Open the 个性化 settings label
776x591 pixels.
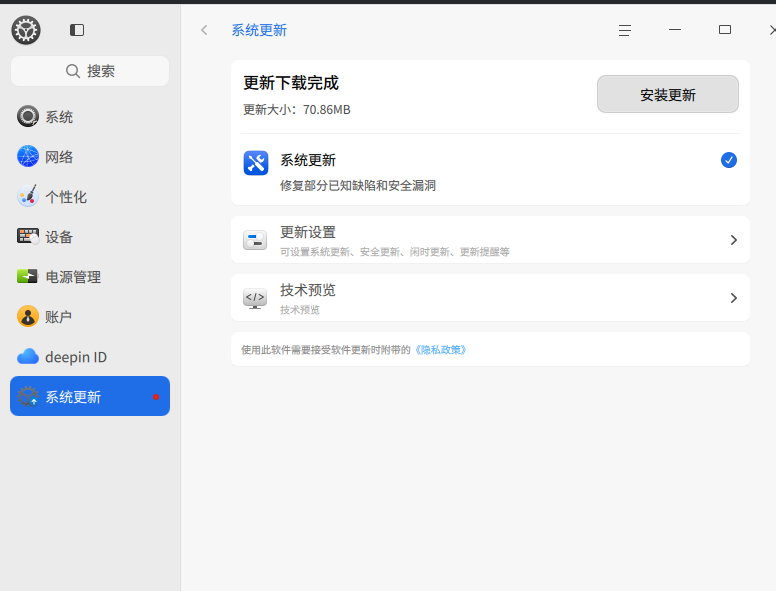pos(66,197)
